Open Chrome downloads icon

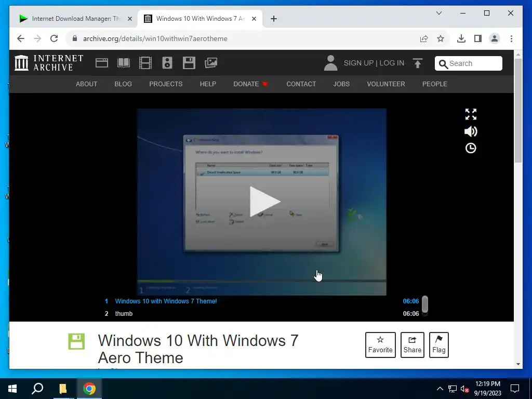coord(461,38)
